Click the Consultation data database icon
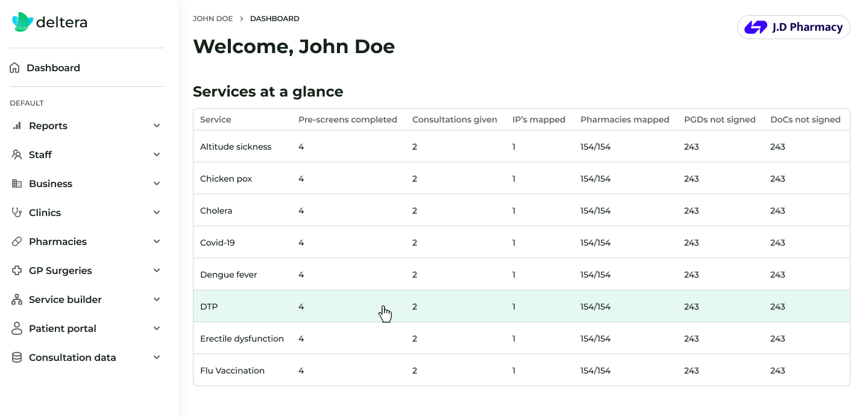This screenshot has width=868, height=417. 17,357
